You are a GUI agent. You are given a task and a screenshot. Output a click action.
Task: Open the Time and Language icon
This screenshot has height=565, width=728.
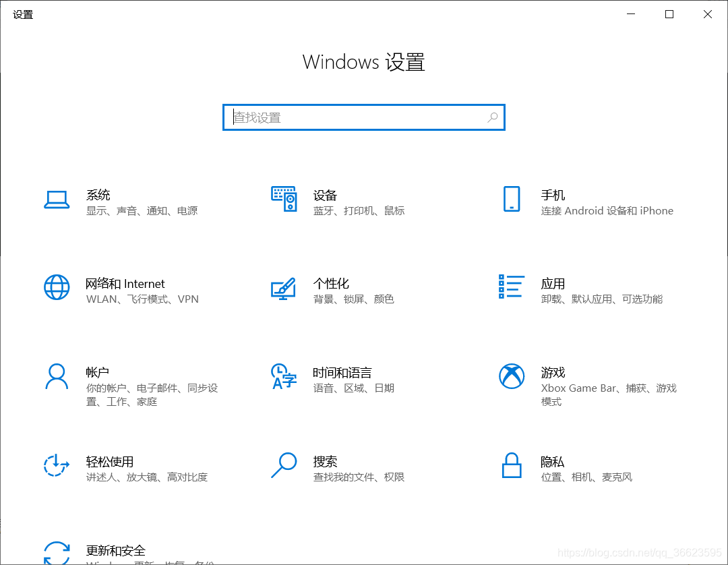(x=284, y=376)
